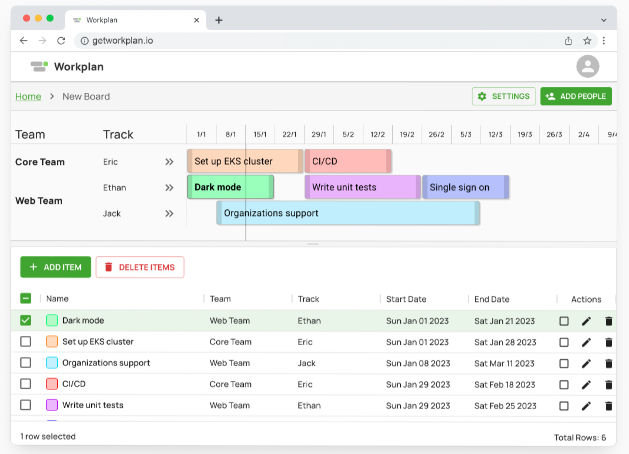This screenshot has width=629, height=454.
Task: Check the Organizations support row checkbox
Action: [x=26, y=363]
